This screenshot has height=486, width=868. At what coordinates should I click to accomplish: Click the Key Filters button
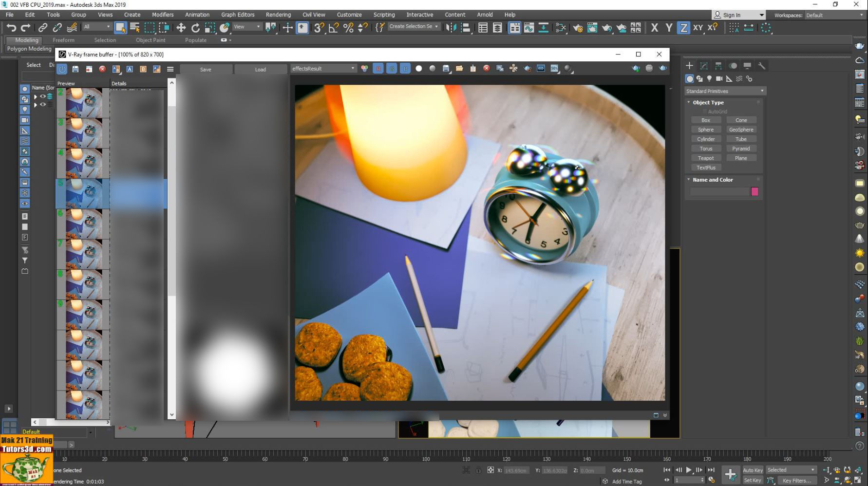(x=797, y=480)
